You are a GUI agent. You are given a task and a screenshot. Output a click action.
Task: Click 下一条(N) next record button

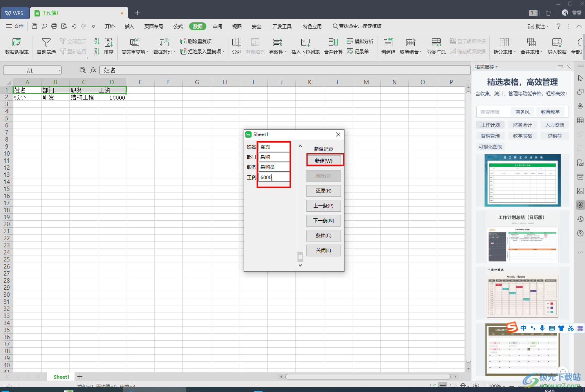[324, 221]
